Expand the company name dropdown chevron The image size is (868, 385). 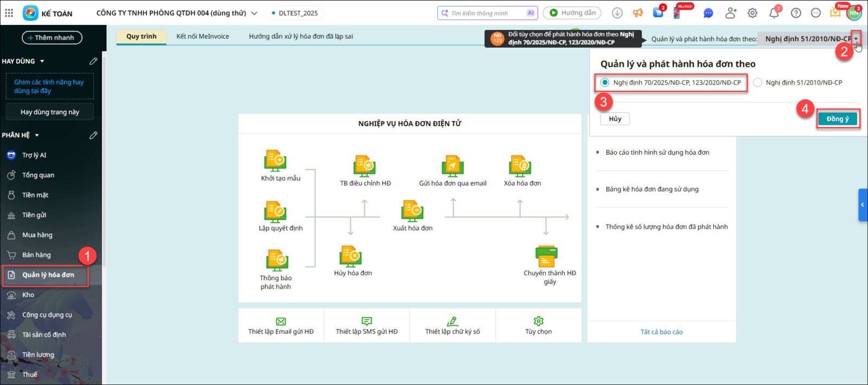[254, 13]
